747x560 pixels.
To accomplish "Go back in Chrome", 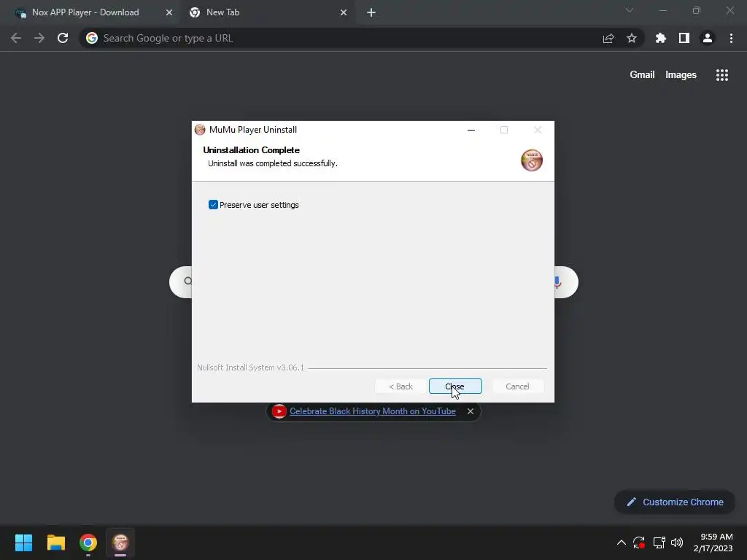I will [x=16, y=38].
